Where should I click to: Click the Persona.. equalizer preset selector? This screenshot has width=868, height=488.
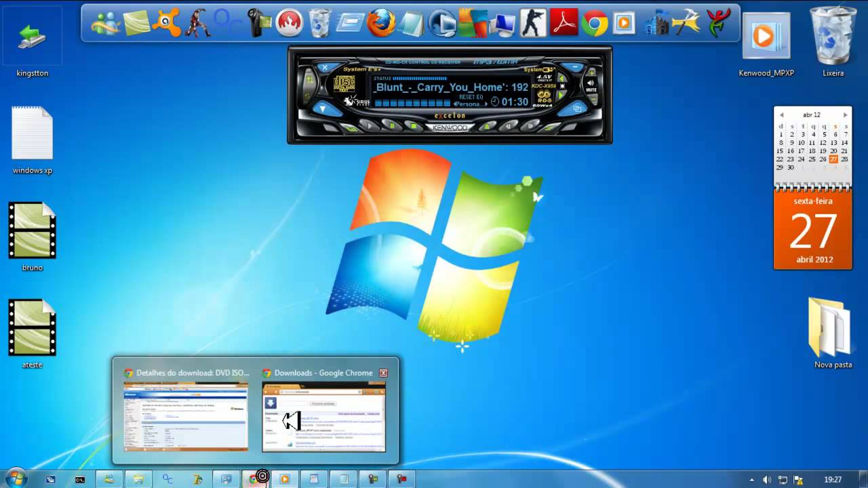pyautogui.click(x=471, y=104)
